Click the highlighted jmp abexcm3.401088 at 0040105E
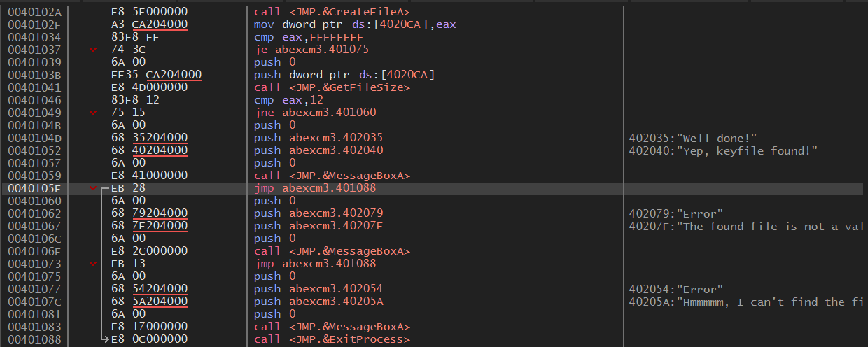This screenshot has height=347, width=868. [315, 188]
